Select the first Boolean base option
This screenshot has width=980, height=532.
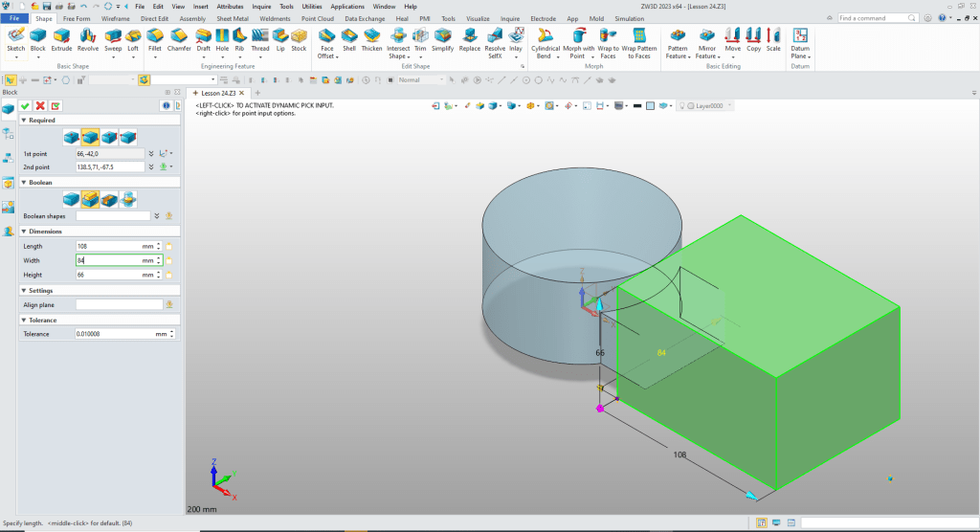[72, 198]
